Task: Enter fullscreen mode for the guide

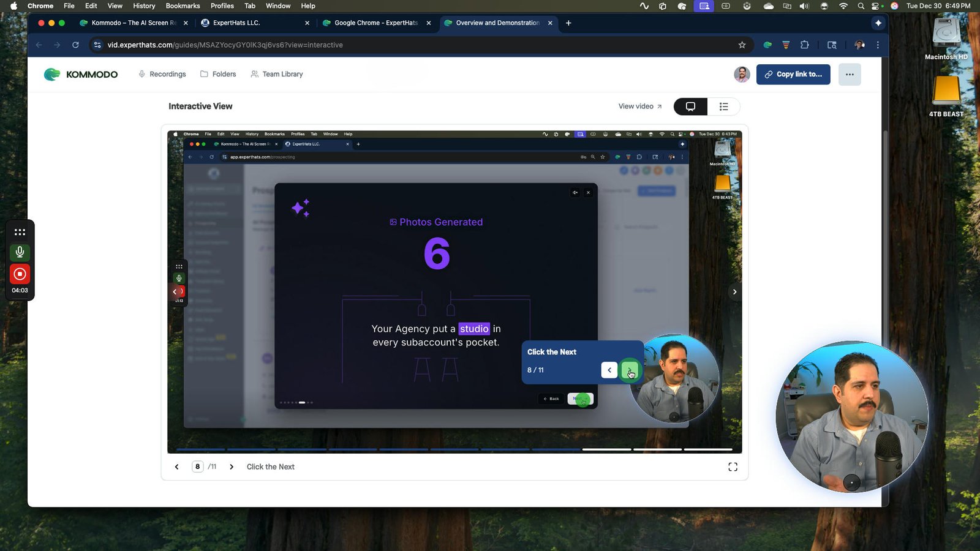Action: pyautogui.click(x=733, y=467)
